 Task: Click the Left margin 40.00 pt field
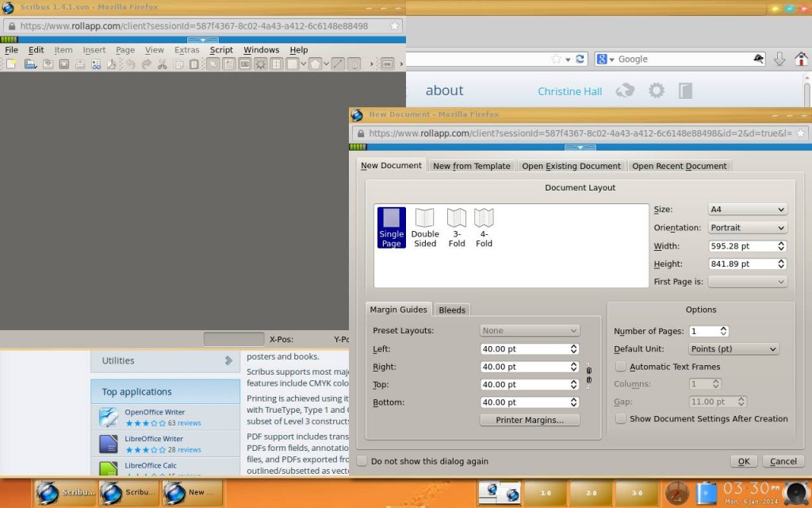[x=530, y=349]
